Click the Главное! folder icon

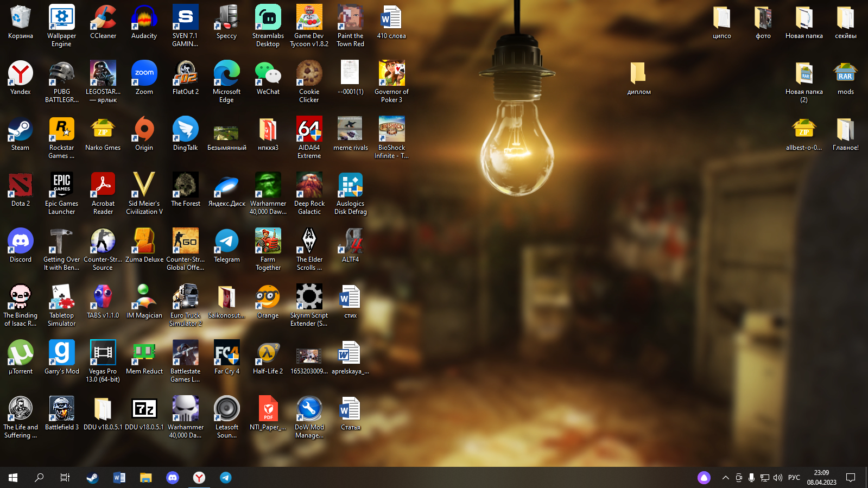tap(846, 134)
